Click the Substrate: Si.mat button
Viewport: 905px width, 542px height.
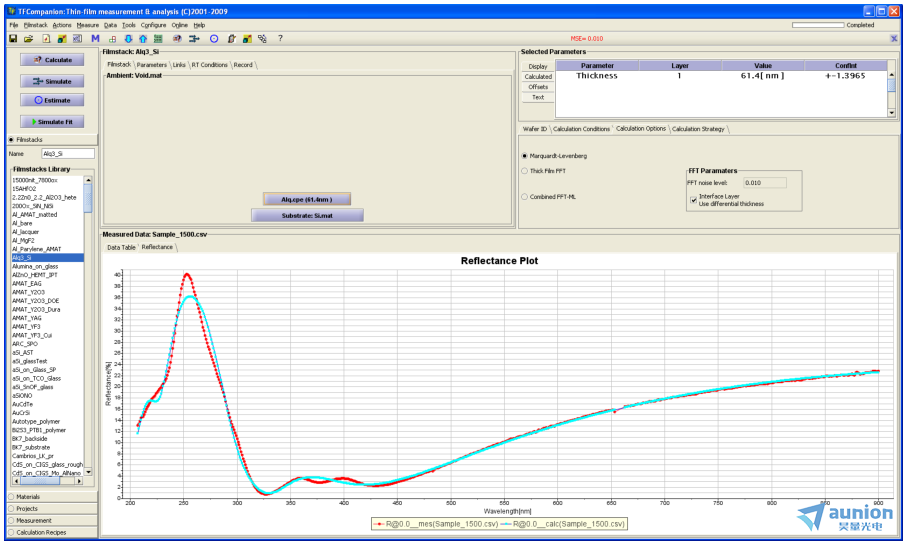[307, 215]
